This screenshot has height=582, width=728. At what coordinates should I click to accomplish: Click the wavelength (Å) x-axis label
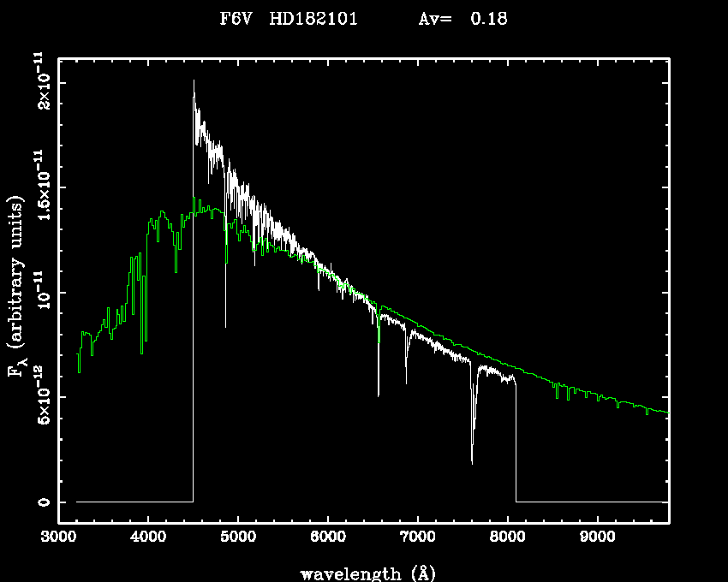[362, 573]
